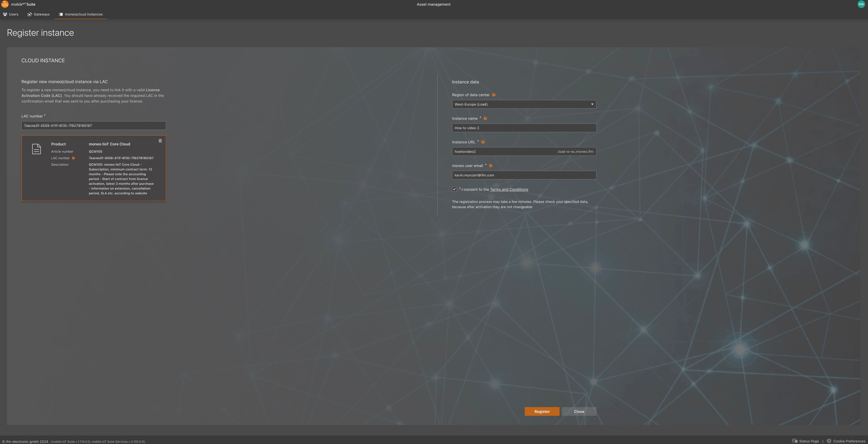868x444 pixels.
Task: Click the LAC number input field
Action: [94, 125]
